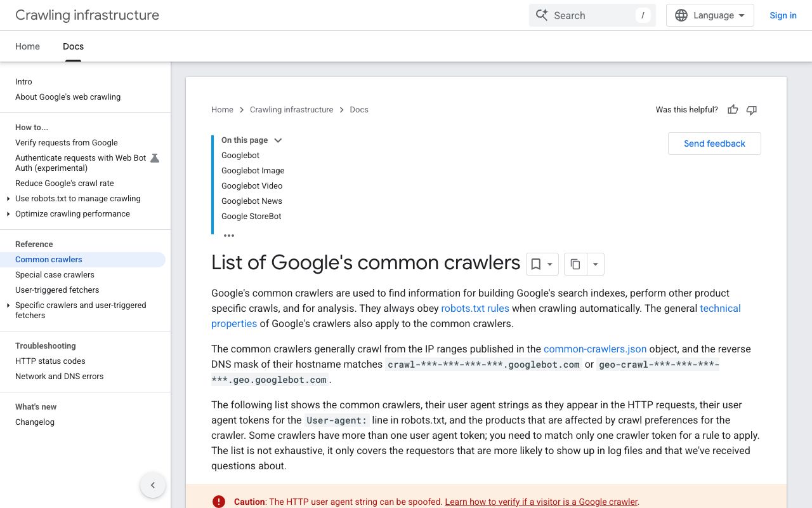
Task: Click the 'Troubleshooting' sidebar heading
Action: pos(46,346)
